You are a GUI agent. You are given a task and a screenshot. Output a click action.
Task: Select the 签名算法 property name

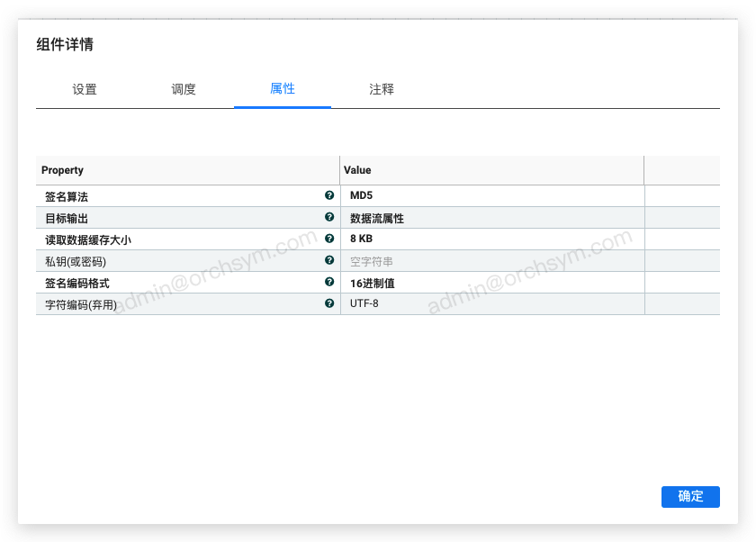[67, 196]
